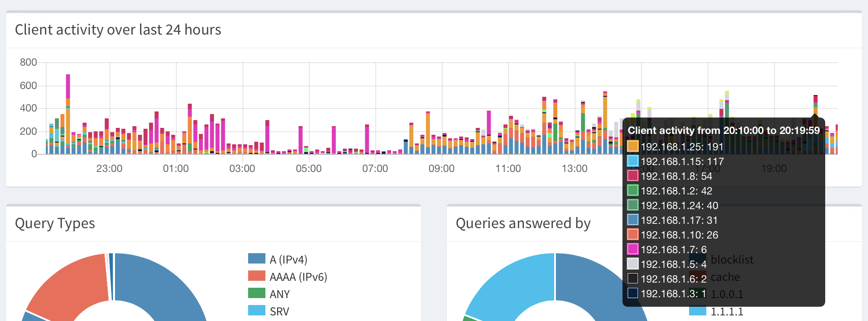868x321 pixels.
Task: Click the 13:00 time axis label
Action: tap(574, 168)
